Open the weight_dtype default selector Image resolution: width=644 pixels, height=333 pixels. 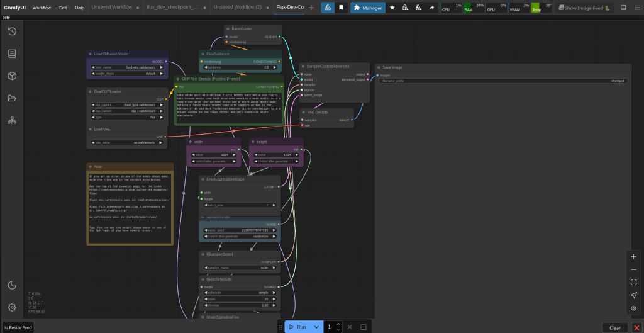(128, 74)
